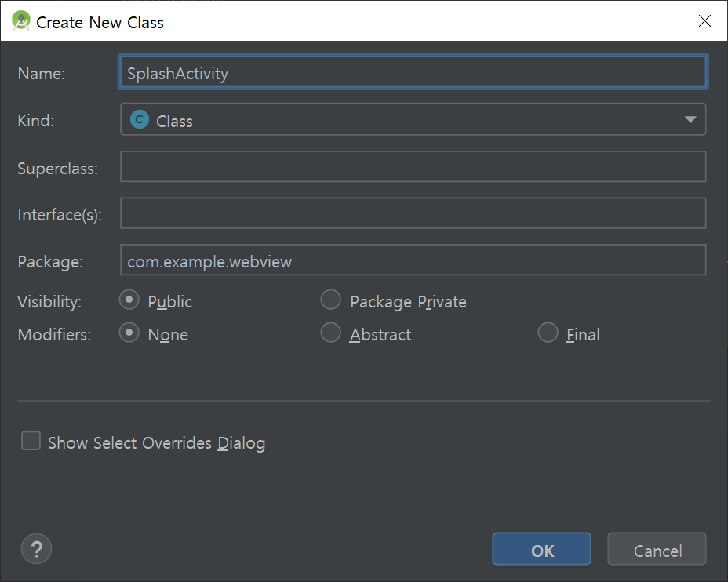728x582 pixels.
Task: Choose the Abstract modifier radio button
Action: pyautogui.click(x=330, y=333)
